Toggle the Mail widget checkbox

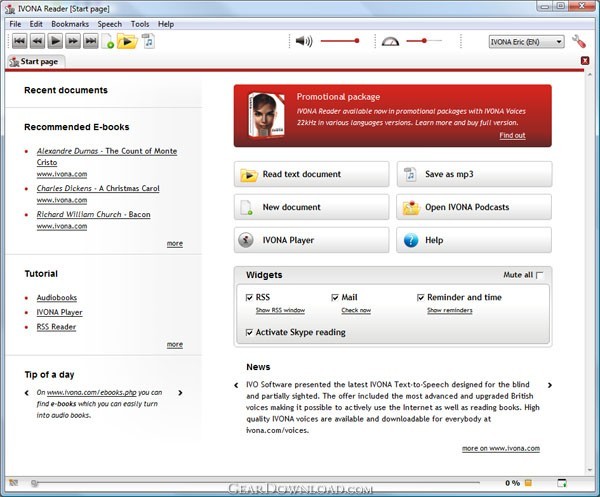tap(335, 297)
